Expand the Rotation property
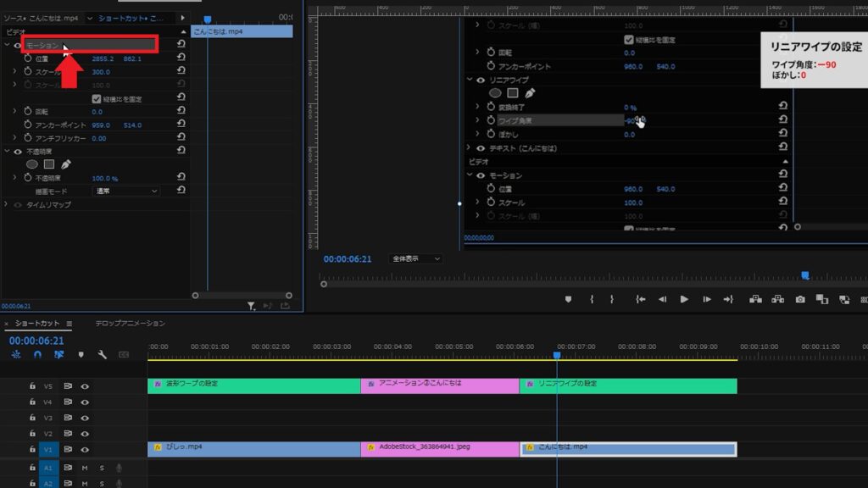 (15, 111)
